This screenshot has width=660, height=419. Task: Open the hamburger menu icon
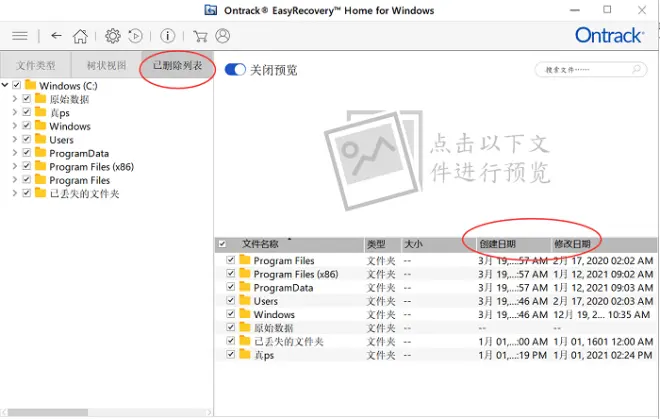(20, 36)
